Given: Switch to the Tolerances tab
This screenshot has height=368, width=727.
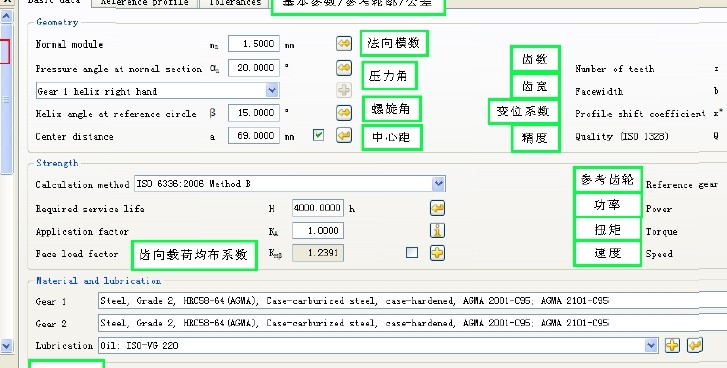Looking at the screenshot, I should (235, 3).
